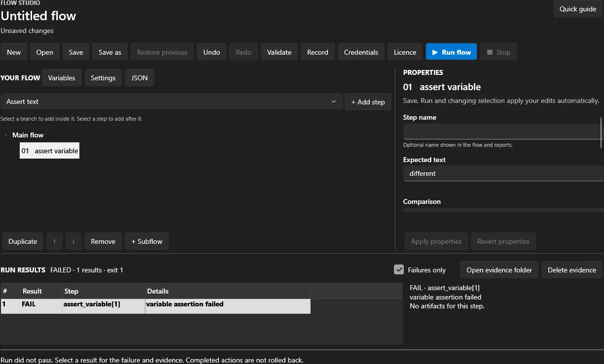Click the Details column header
Screen dimensions: 604x364
point(228,291)
